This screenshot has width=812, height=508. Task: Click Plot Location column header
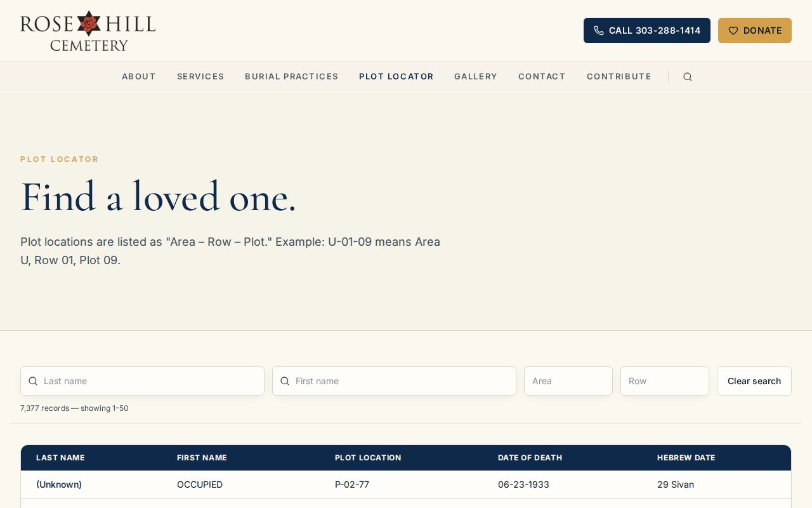368,458
